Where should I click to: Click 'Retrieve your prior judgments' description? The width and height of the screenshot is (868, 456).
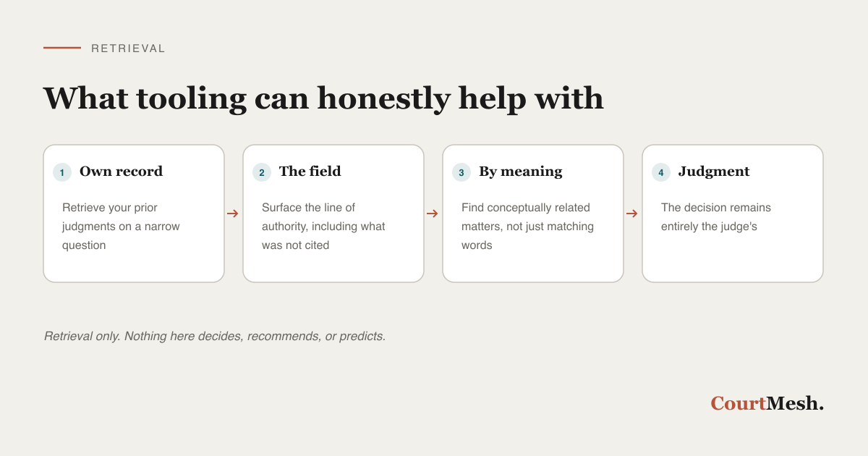pos(121,227)
